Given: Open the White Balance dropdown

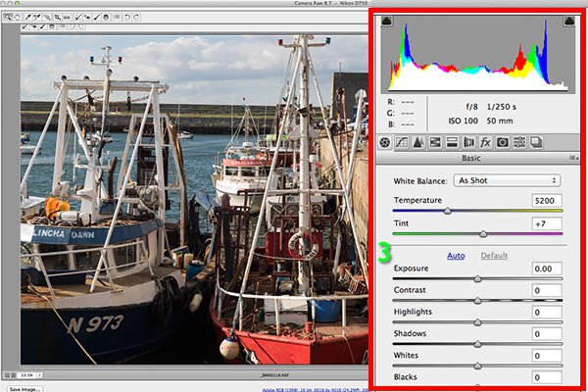Looking at the screenshot, I should tap(508, 180).
